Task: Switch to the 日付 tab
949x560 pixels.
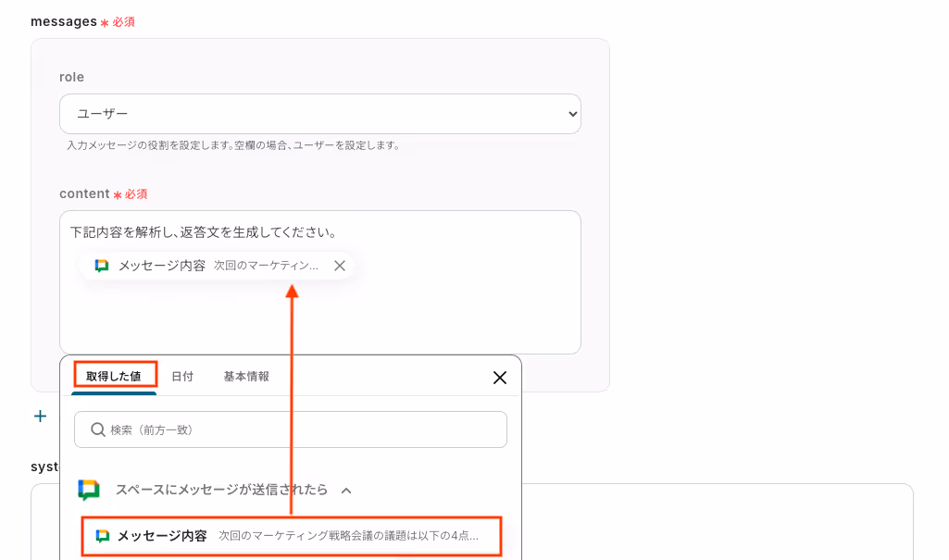Action: [x=182, y=376]
